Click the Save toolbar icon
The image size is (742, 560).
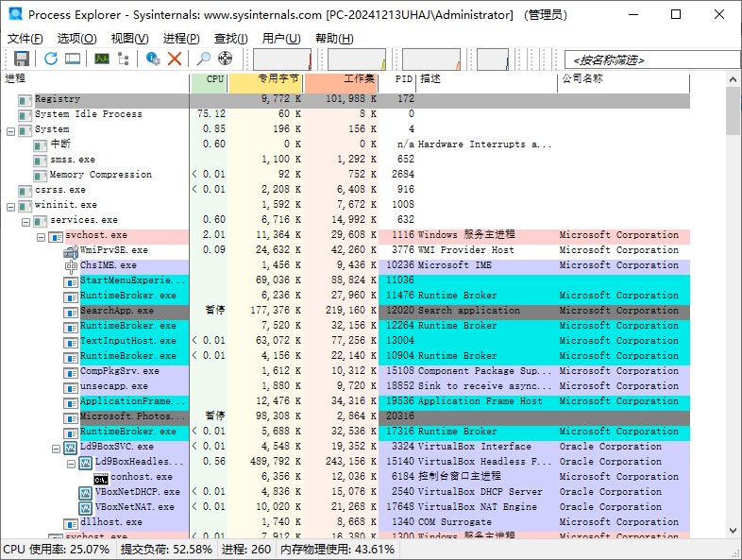coord(22,59)
